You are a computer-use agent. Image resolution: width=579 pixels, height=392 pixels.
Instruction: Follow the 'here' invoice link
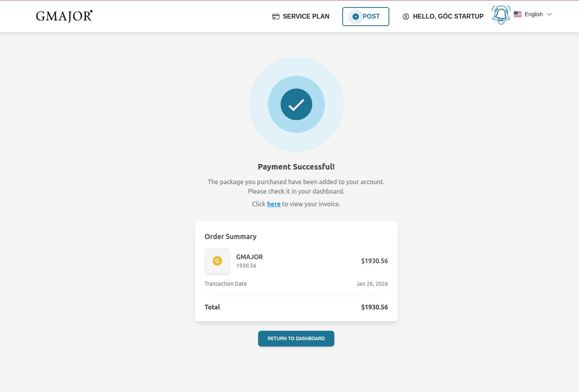273,204
